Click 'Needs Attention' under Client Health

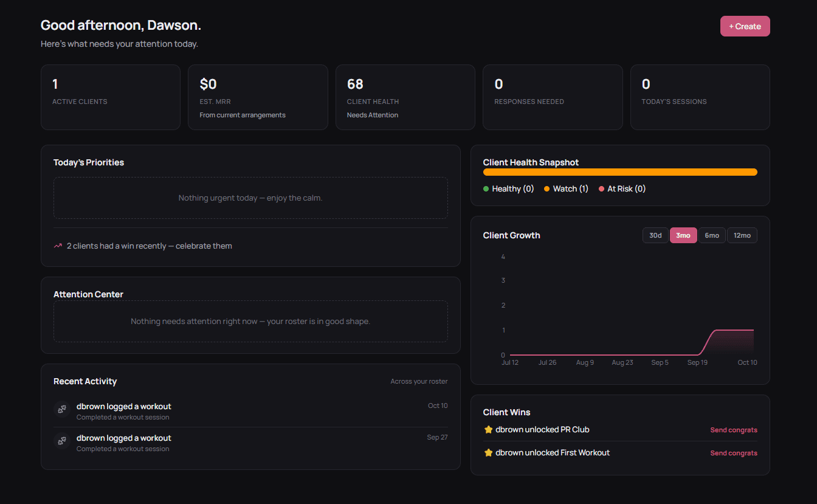pos(373,115)
